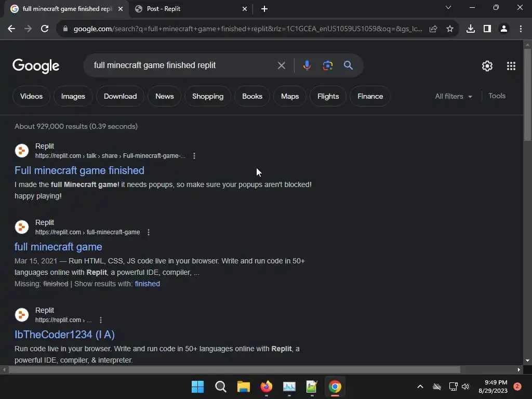The height and width of the screenshot is (399, 532).
Task: Open search Tools
Action: pos(497,96)
